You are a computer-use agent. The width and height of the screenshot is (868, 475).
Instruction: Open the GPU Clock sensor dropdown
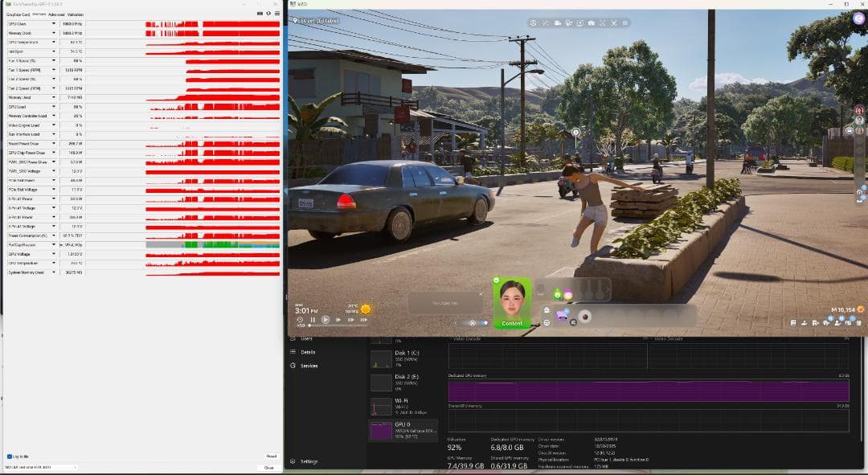[x=54, y=24]
